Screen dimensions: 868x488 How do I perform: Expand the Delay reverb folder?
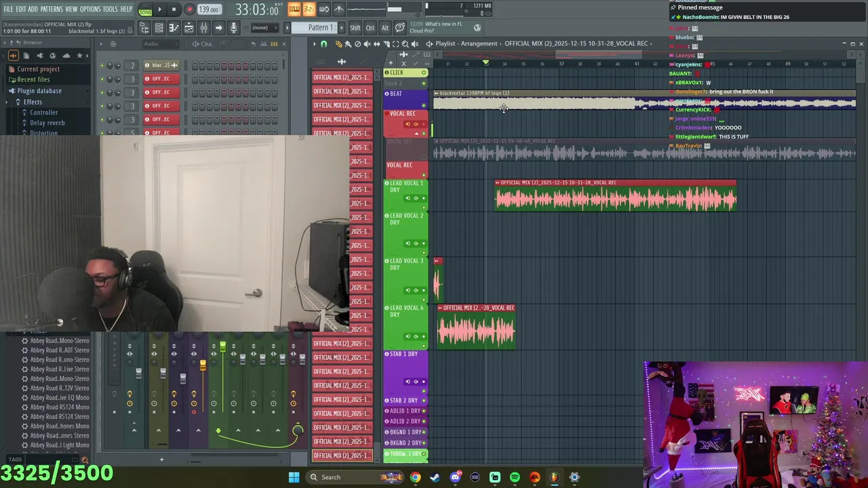pos(47,123)
